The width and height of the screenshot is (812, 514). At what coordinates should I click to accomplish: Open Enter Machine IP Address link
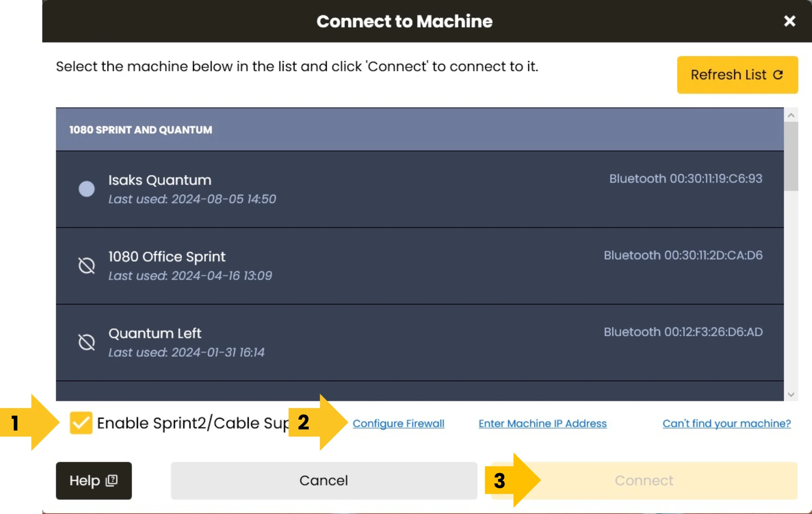pos(542,424)
